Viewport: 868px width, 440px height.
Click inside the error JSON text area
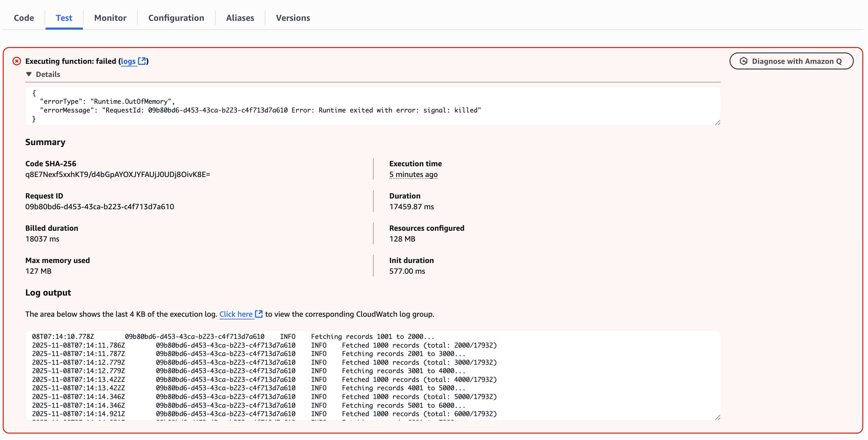[x=371, y=106]
